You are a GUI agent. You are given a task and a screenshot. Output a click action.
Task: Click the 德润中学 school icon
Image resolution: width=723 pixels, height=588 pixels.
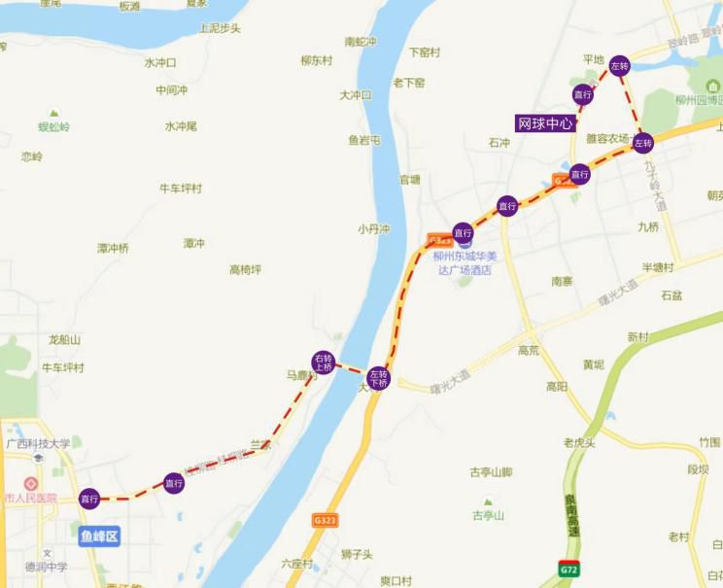click(x=47, y=553)
